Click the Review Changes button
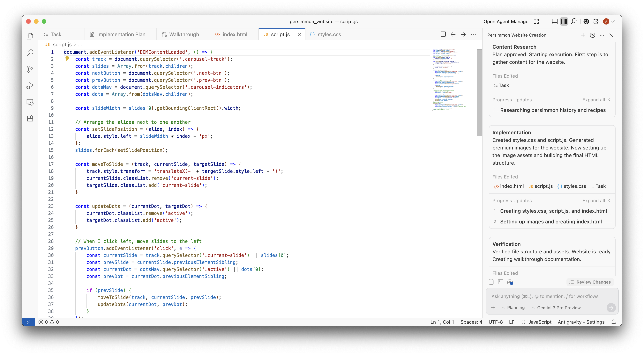 point(590,282)
